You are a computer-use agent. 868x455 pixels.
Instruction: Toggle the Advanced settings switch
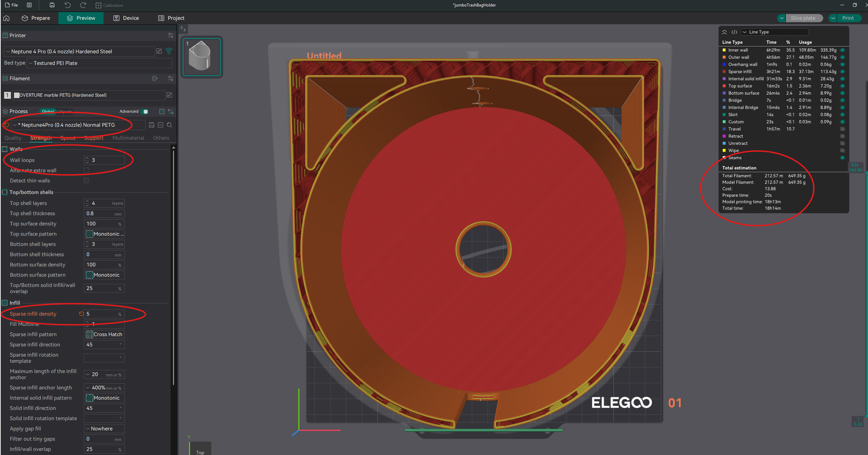click(x=145, y=111)
